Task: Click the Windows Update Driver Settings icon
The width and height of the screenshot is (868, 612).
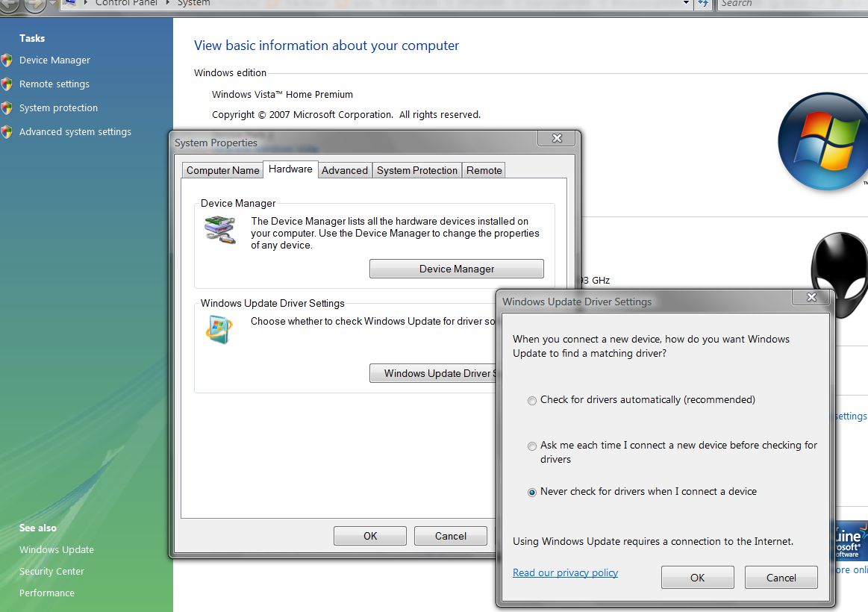Action: pyautogui.click(x=219, y=329)
